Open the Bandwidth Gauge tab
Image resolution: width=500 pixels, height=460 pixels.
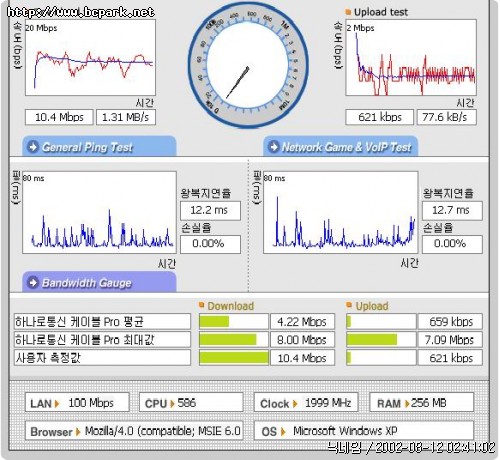tap(99, 282)
